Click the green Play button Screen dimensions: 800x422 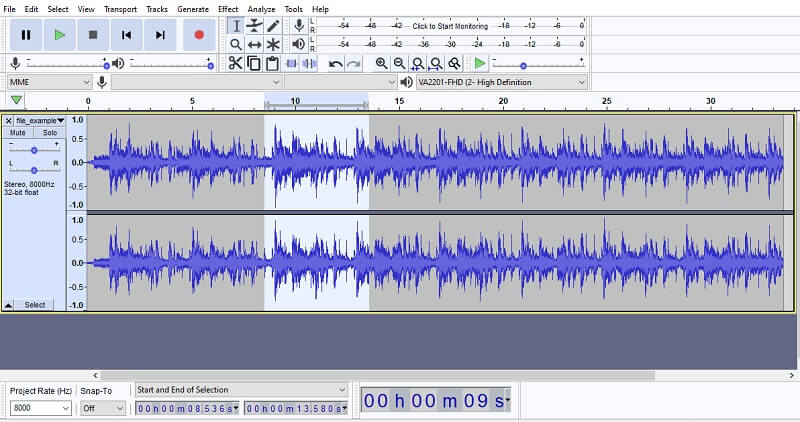tap(59, 35)
